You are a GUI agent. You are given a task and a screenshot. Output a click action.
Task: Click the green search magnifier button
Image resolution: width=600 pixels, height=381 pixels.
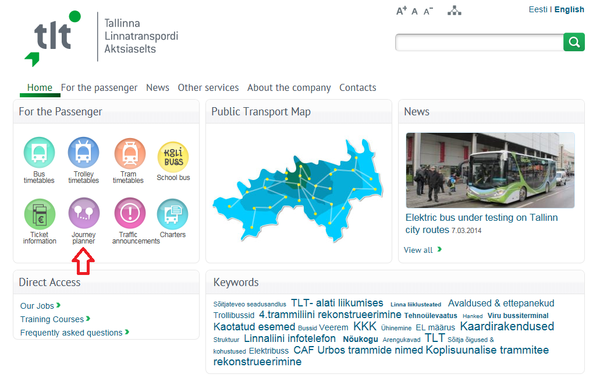point(574,42)
